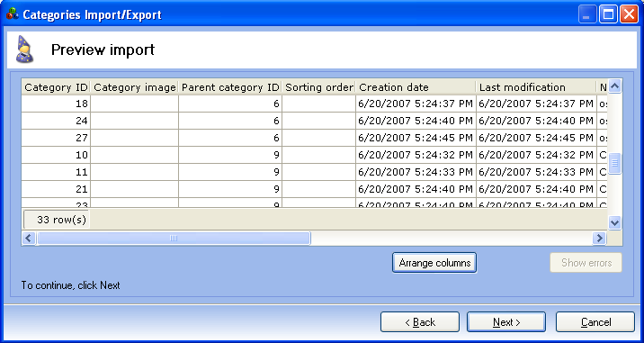Minimize the Categories Import/Export window

[x=586, y=15]
